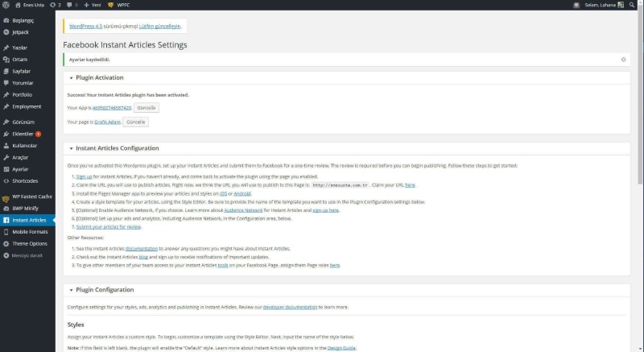
Task: Click the here link to claim your URL
Action: (410, 184)
